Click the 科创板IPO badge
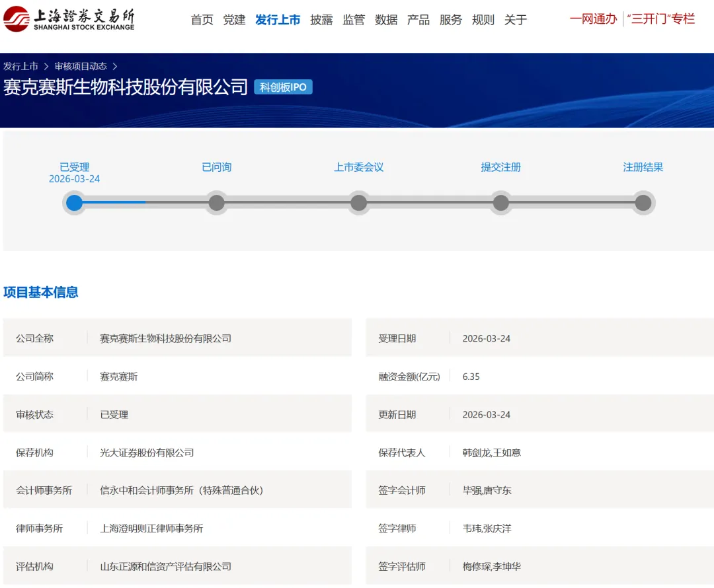The height and width of the screenshot is (588, 714). pos(283,87)
